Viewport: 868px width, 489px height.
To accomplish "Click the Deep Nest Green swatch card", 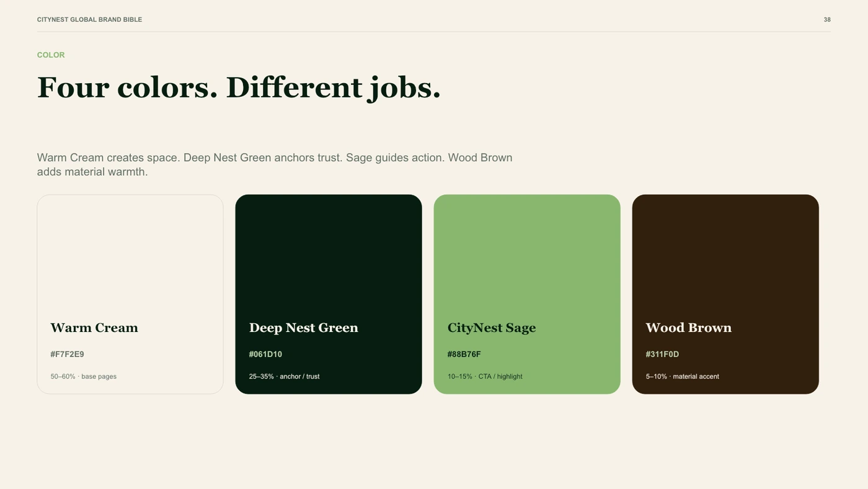I will coord(329,294).
